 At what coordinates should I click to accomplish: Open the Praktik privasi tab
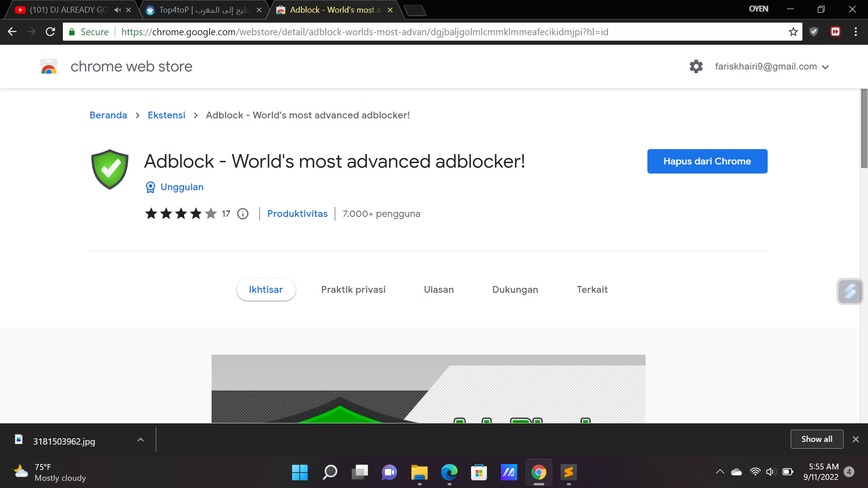353,290
